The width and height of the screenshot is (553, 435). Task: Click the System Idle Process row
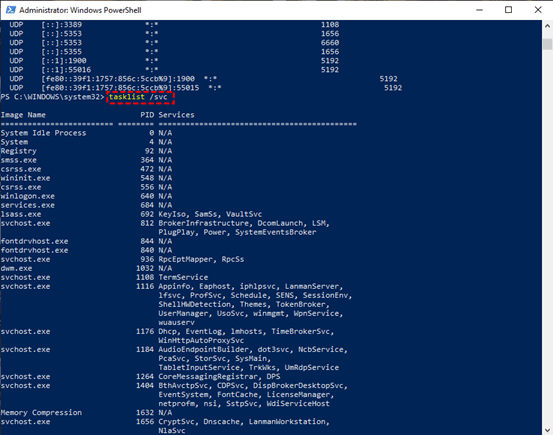coord(86,133)
